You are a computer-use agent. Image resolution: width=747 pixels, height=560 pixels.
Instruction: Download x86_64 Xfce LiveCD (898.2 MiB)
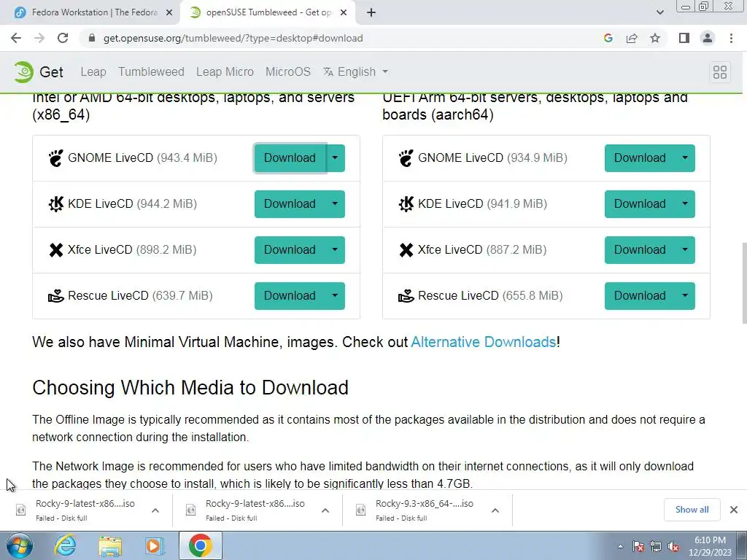pos(290,250)
